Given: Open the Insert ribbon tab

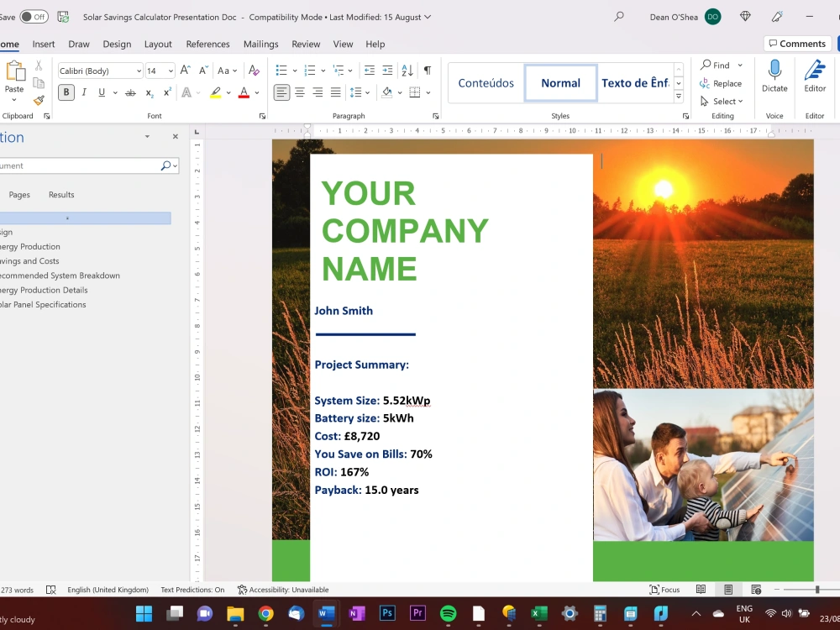Looking at the screenshot, I should coord(44,44).
